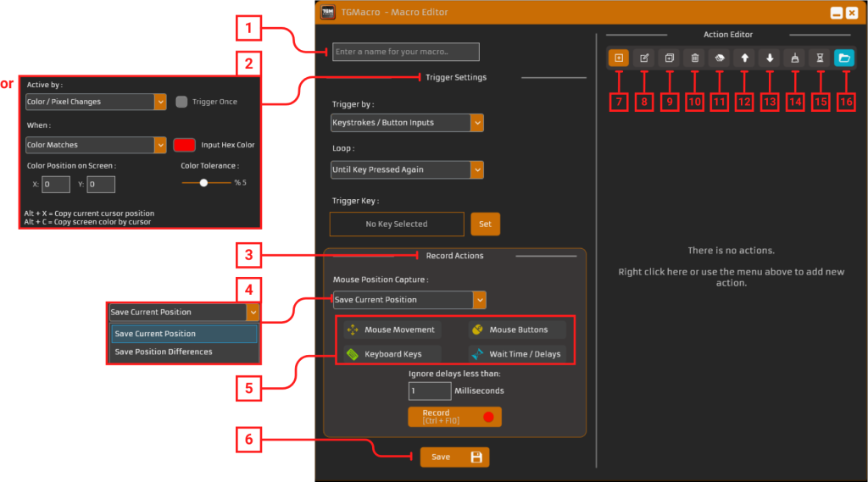Click the hourglass delay icon
This screenshot has width=868, height=482.
(x=819, y=58)
